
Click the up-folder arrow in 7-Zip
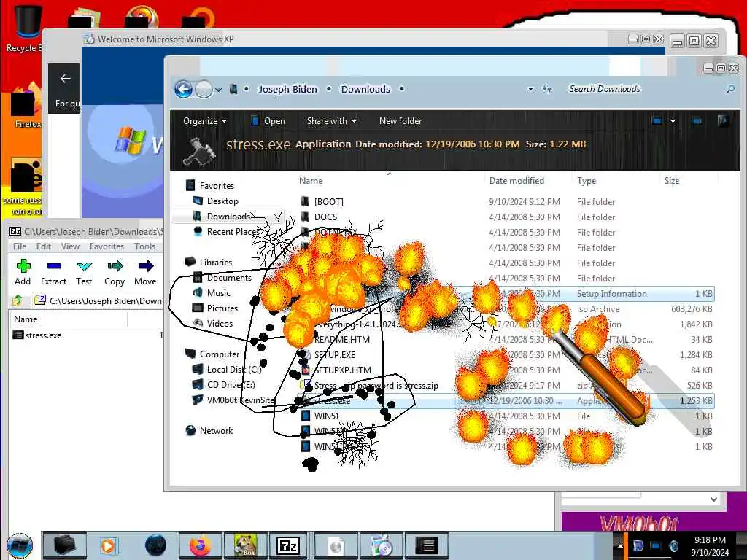point(18,300)
